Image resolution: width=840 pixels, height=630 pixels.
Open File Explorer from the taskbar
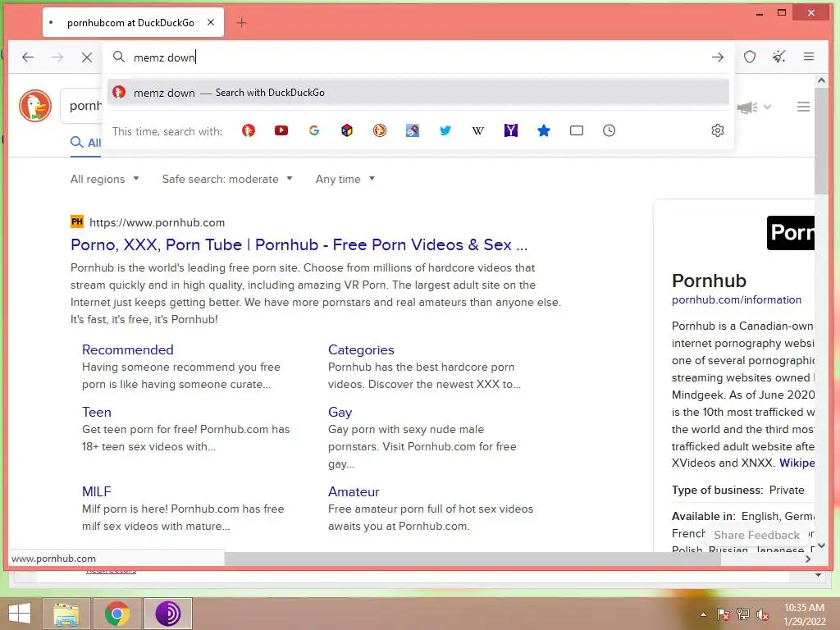66,614
